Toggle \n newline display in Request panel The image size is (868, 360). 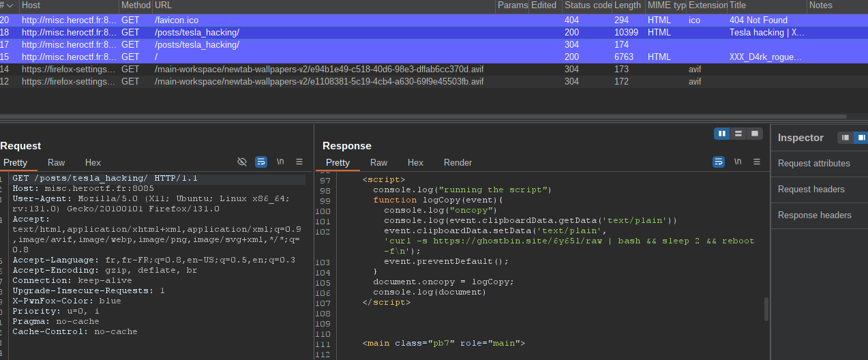tap(280, 162)
